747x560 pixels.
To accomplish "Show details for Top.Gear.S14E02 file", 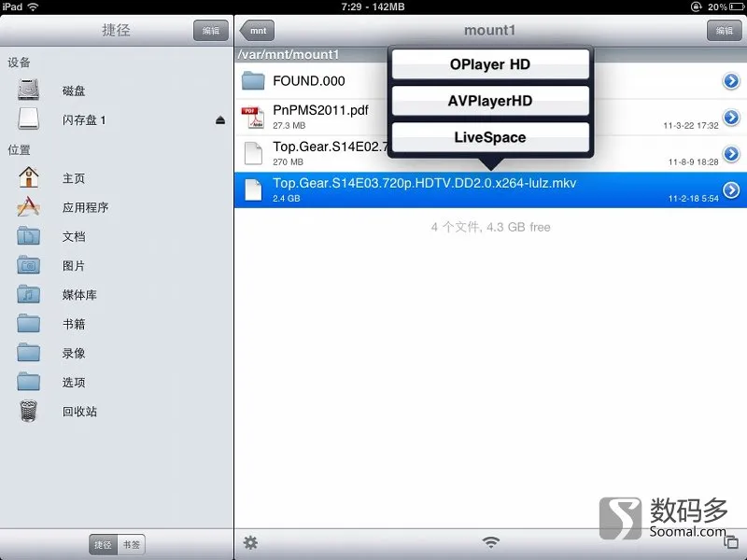I will (x=731, y=153).
